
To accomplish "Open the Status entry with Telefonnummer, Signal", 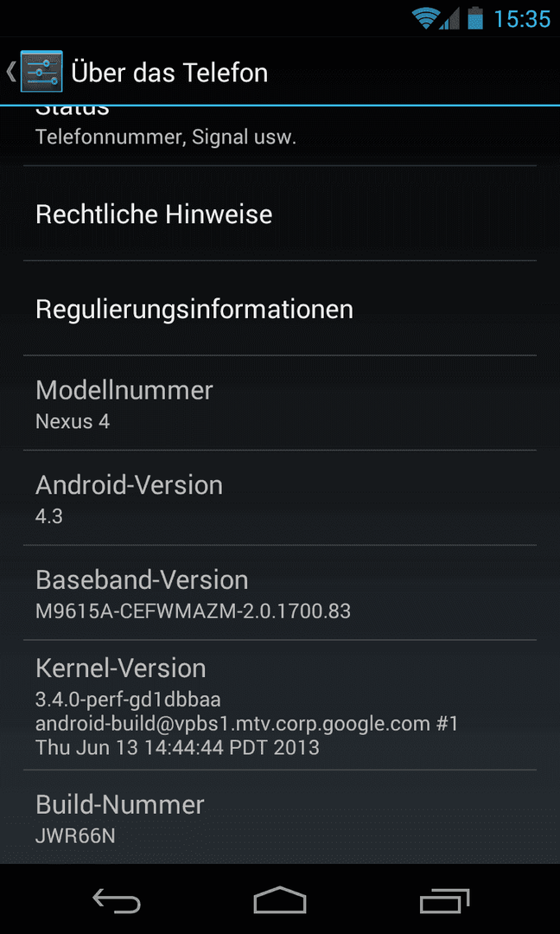I will [280, 137].
